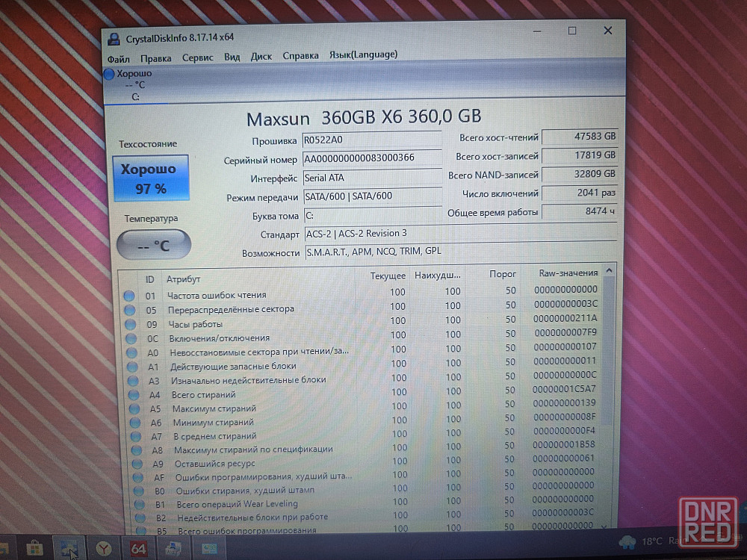Screen dimensions: 747x560
Task: Open the Правка menu
Action: [x=156, y=58]
